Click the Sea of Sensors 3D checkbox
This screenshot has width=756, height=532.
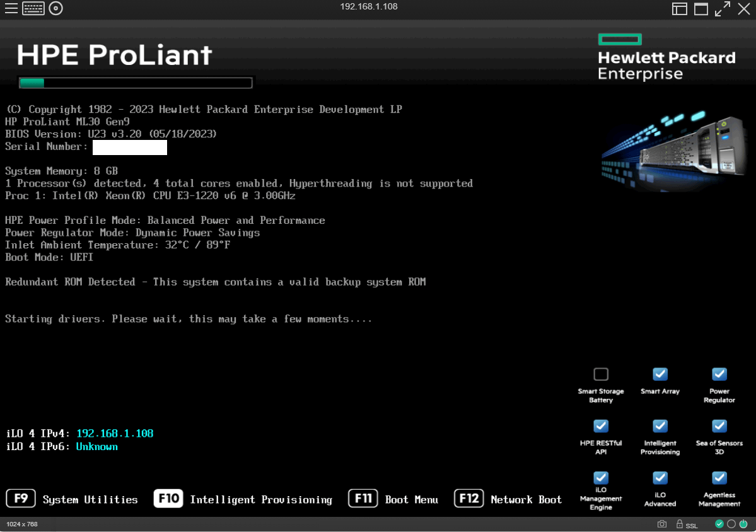click(x=719, y=426)
